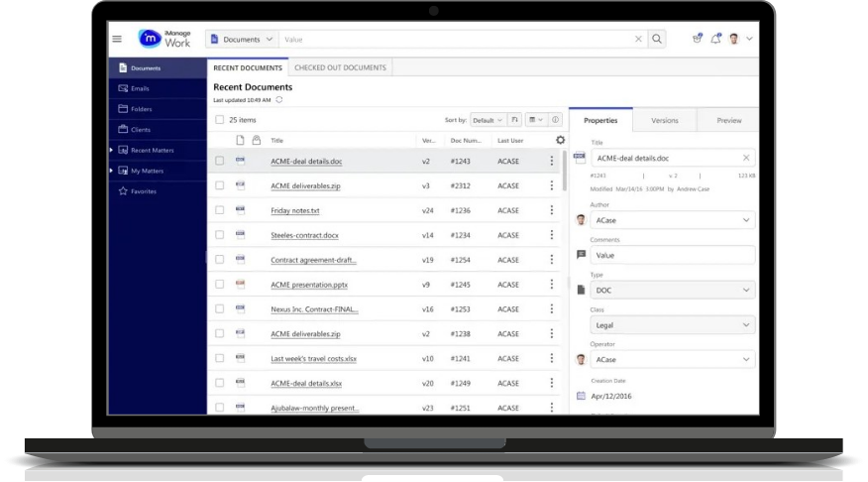The width and height of the screenshot is (868, 482).
Task: Toggle the sort order direction button
Action: pos(514,120)
